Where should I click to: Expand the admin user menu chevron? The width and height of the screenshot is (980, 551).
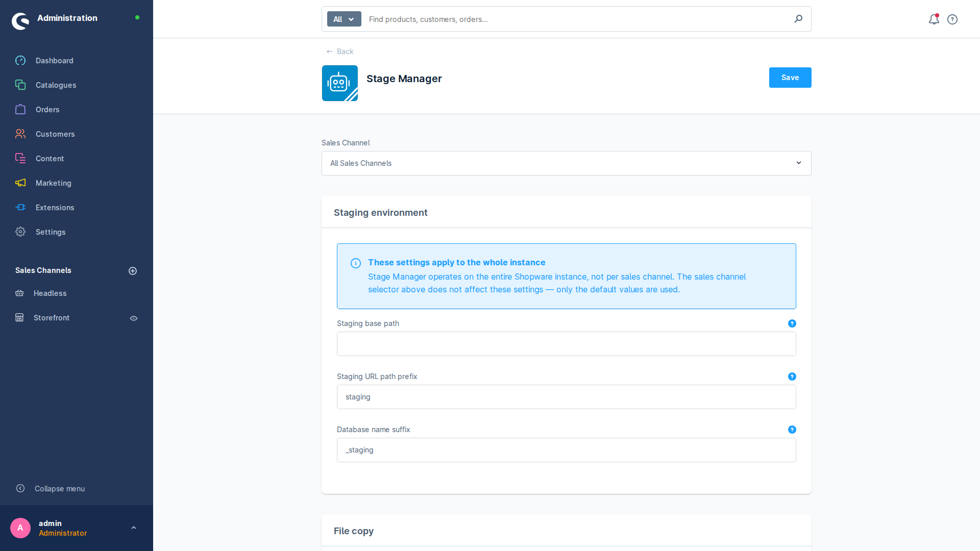[x=134, y=528]
